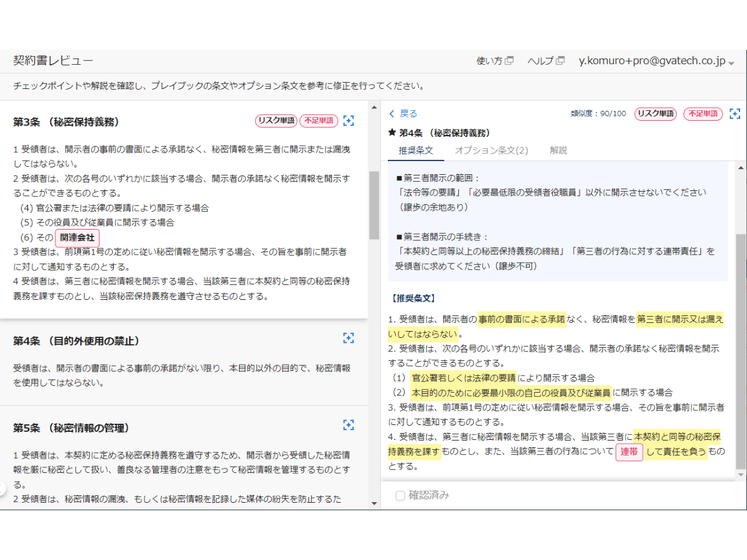This screenshot has width=747, height=560.
Task: Click external-link icon next to 使い方
Action: 509,60
